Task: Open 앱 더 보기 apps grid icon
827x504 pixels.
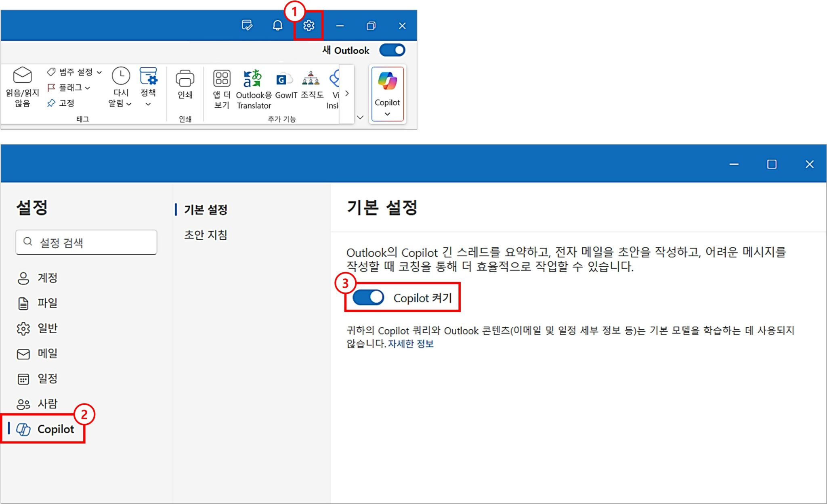Action: [x=222, y=78]
